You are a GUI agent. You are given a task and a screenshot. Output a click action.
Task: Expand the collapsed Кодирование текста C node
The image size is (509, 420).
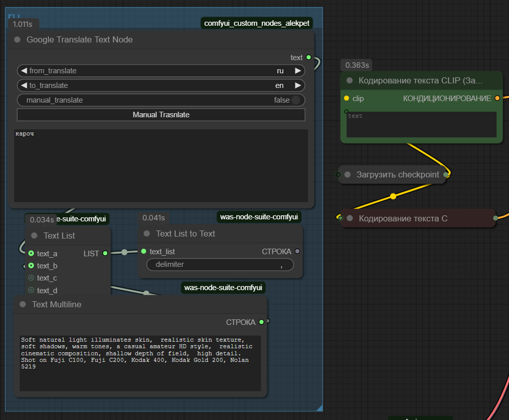pos(350,218)
